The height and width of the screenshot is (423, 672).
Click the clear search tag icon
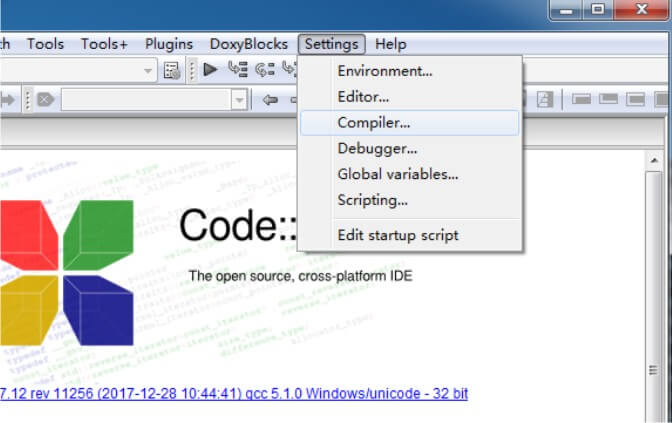pos(45,100)
